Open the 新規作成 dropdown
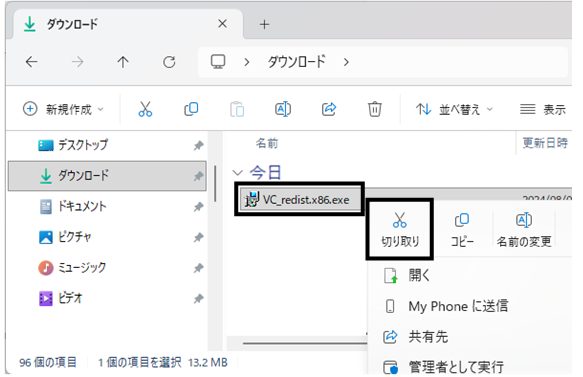 point(63,109)
